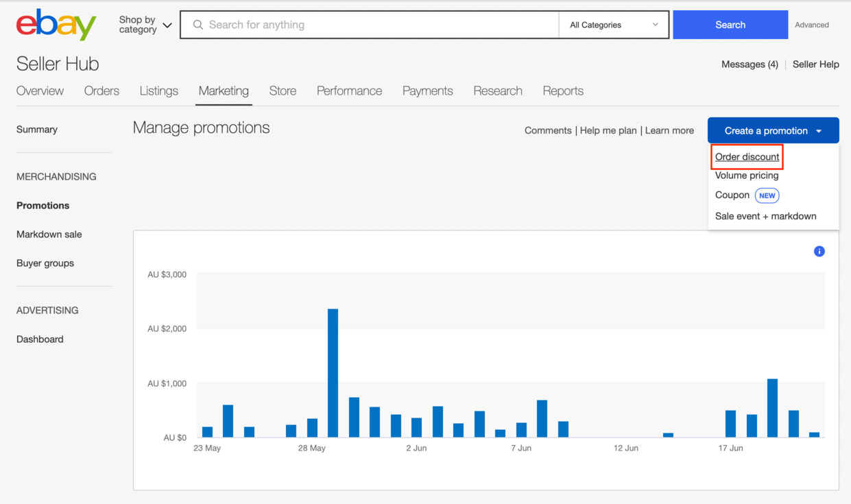Switch to the Orders tab
The width and height of the screenshot is (851, 504).
(101, 91)
